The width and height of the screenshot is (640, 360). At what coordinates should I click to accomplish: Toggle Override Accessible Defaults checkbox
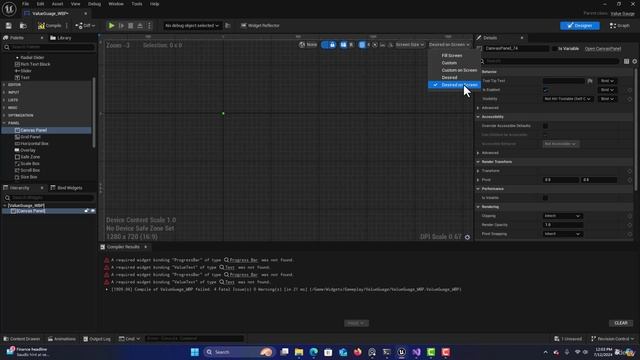(x=546, y=126)
